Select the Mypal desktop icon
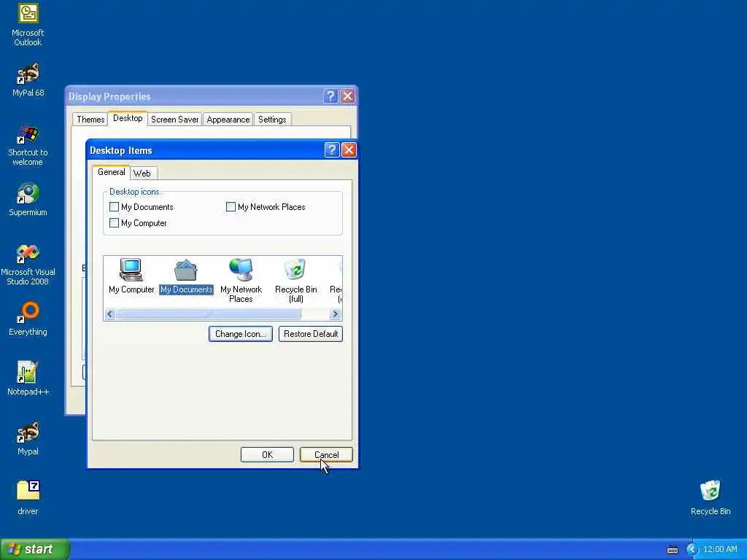Screen dimensions: 747x560 tap(28, 438)
